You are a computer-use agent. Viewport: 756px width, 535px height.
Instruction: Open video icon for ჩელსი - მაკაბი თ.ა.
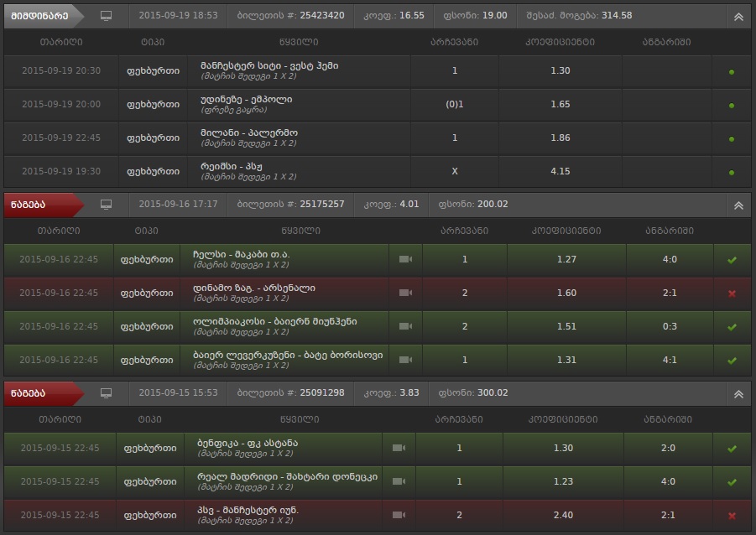(405, 259)
